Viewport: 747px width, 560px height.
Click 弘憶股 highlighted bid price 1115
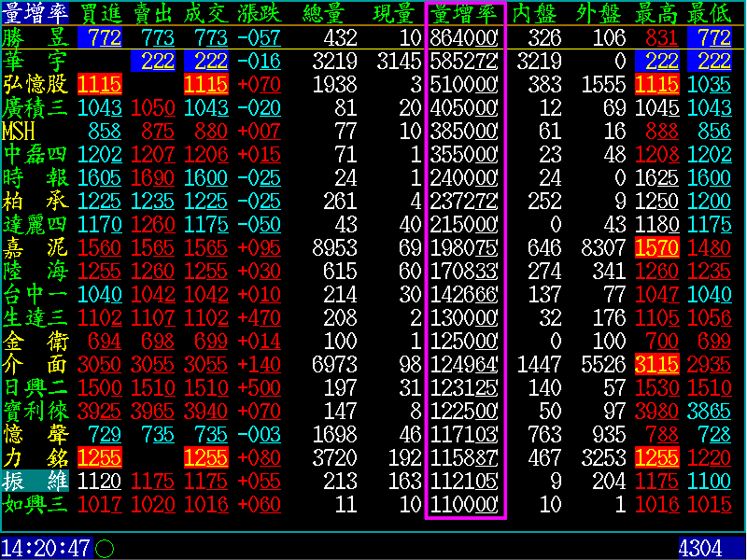click(100, 84)
